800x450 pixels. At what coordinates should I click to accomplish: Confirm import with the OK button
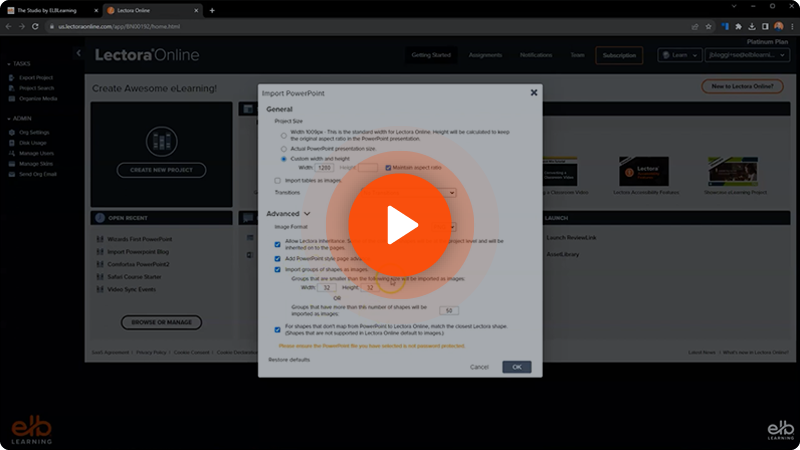pyautogui.click(x=517, y=367)
